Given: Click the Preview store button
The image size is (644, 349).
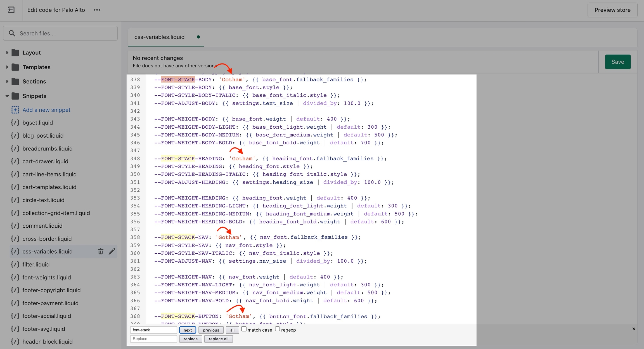Looking at the screenshot, I should (612, 10).
